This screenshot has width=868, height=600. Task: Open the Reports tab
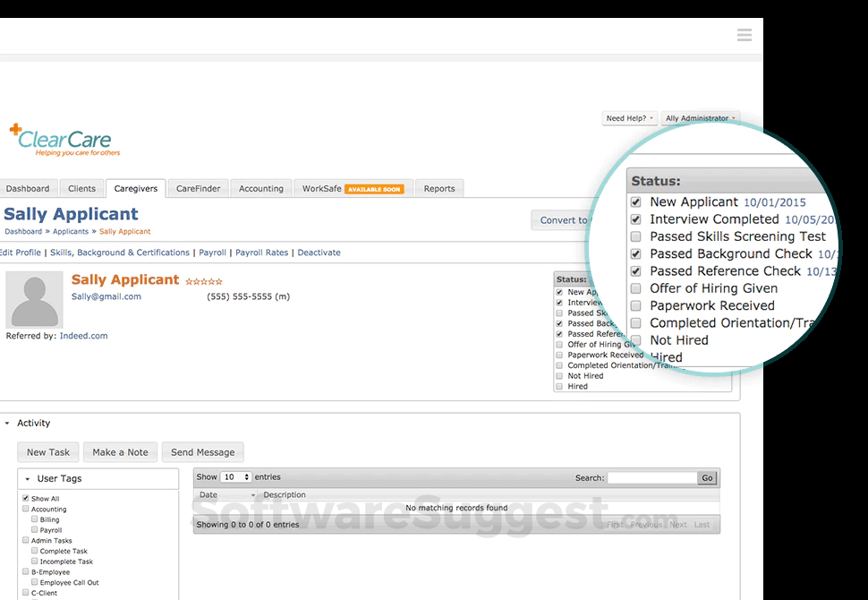[438, 188]
